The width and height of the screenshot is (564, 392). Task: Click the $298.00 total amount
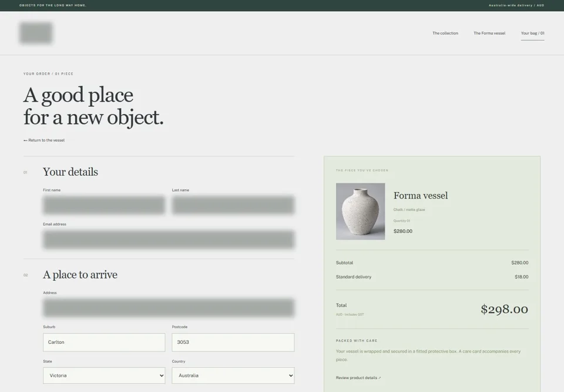tap(504, 309)
